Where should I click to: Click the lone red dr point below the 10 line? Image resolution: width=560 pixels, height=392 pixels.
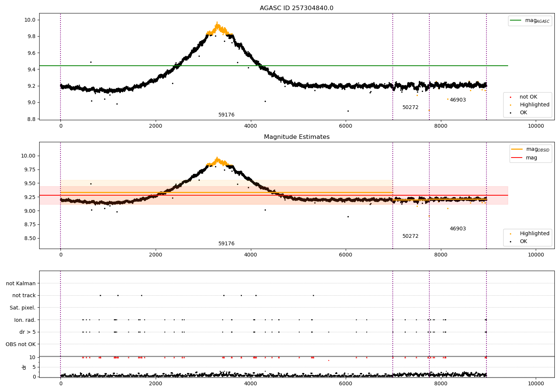pyautogui.click(x=329, y=361)
